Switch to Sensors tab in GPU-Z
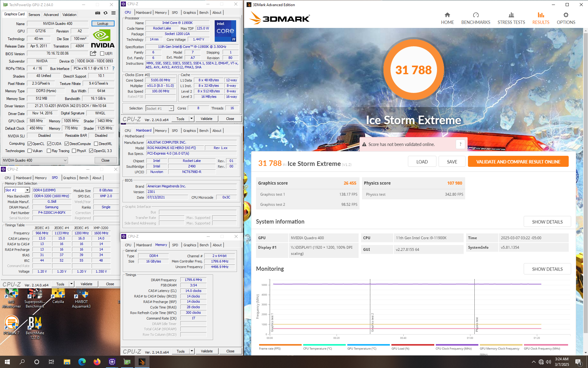This screenshot has height=368, width=588. coord(34,14)
